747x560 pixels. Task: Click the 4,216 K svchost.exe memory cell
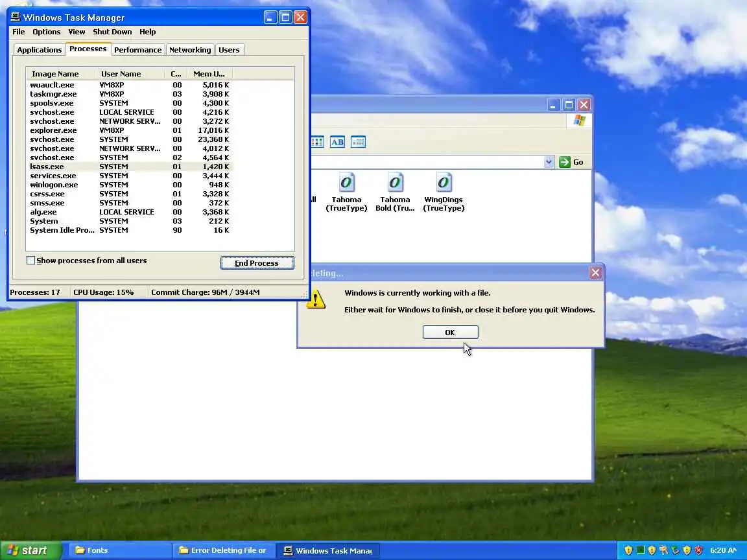(x=215, y=112)
